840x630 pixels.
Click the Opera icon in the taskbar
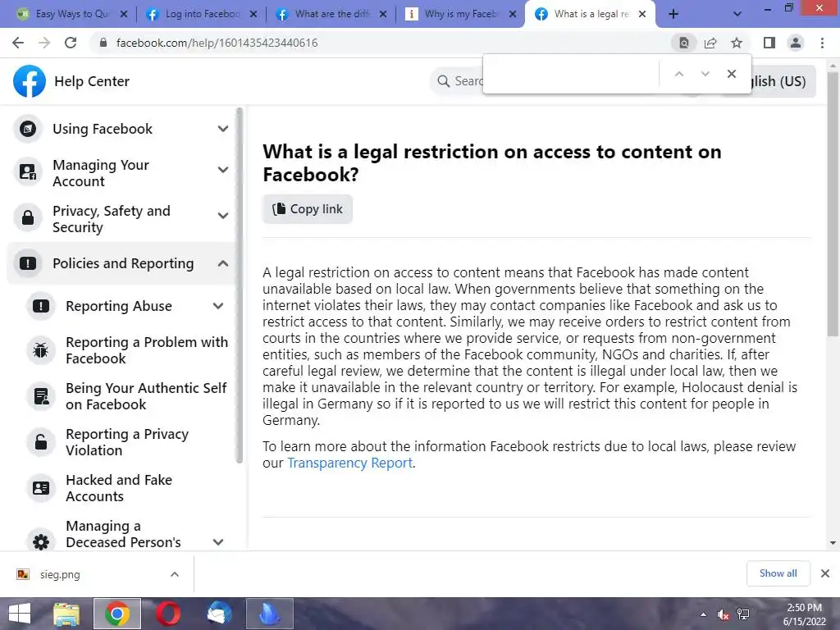pyautogui.click(x=167, y=614)
